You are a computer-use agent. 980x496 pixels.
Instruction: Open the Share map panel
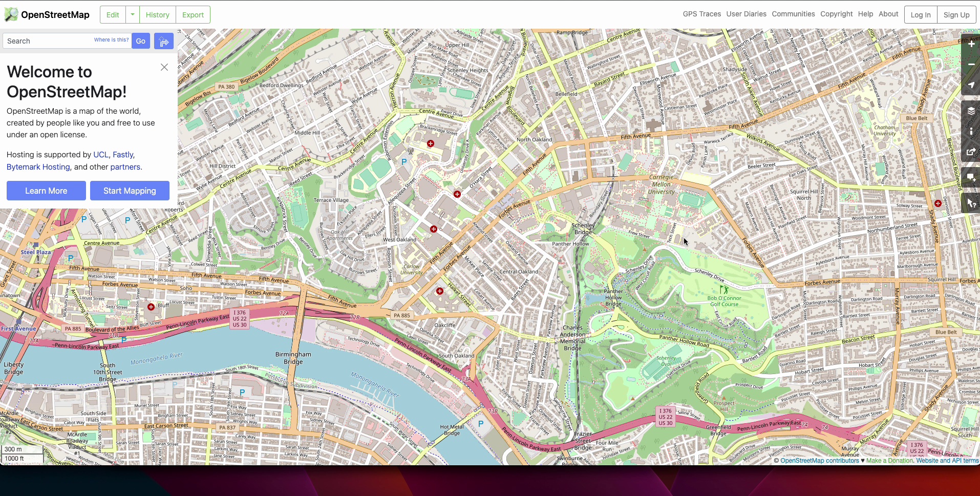(x=971, y=152)
